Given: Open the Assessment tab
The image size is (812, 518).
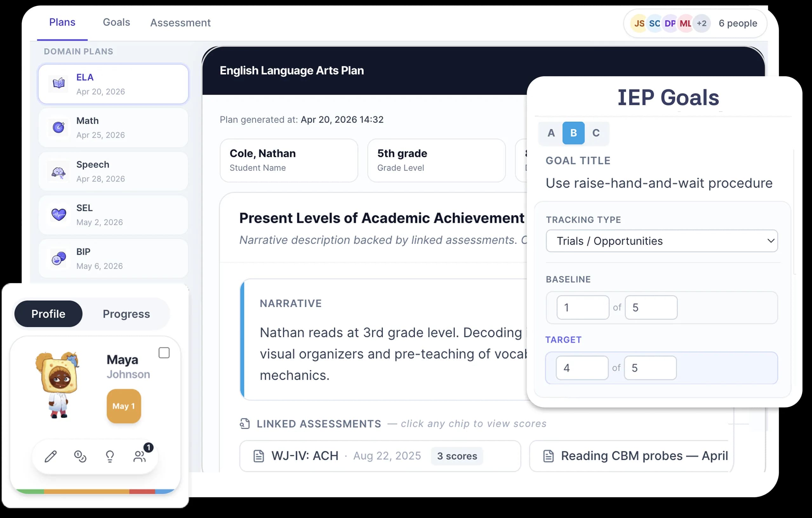Looking at the screenshot, I should coord(180,23).
